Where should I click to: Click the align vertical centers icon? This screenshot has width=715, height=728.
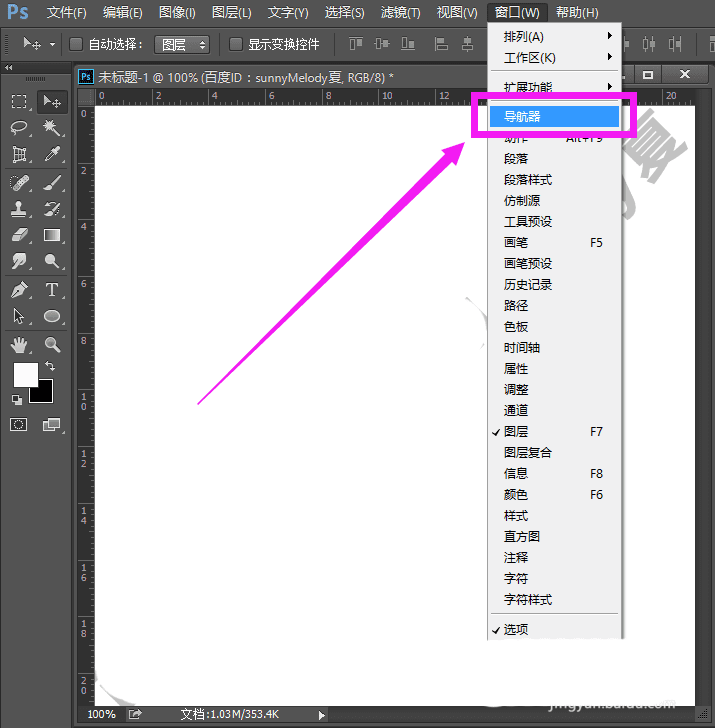tap(382, 44)
